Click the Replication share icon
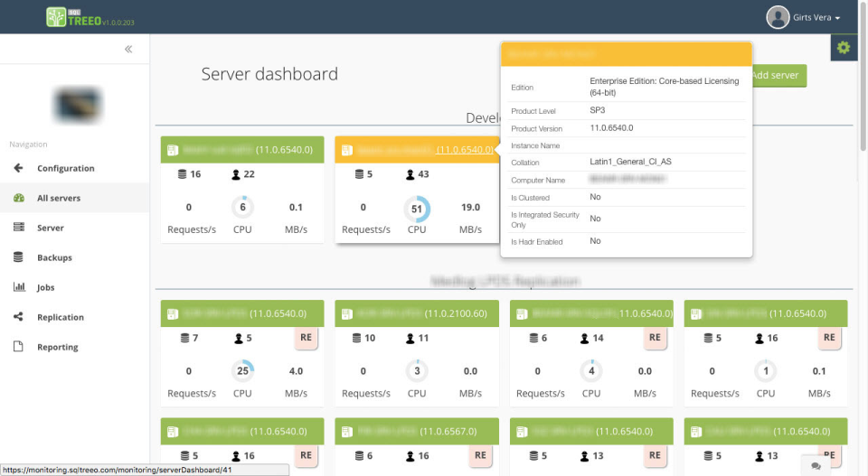 pyautogui.click(x=18, y=316)
